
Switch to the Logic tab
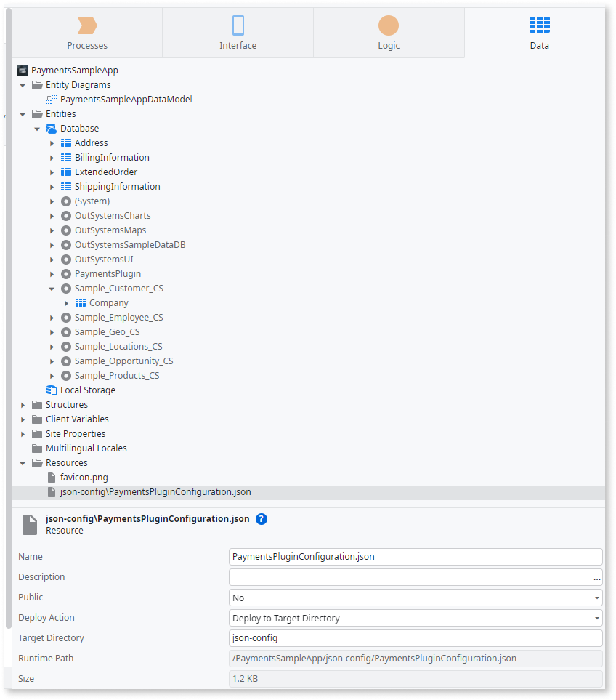coord(389,33)
